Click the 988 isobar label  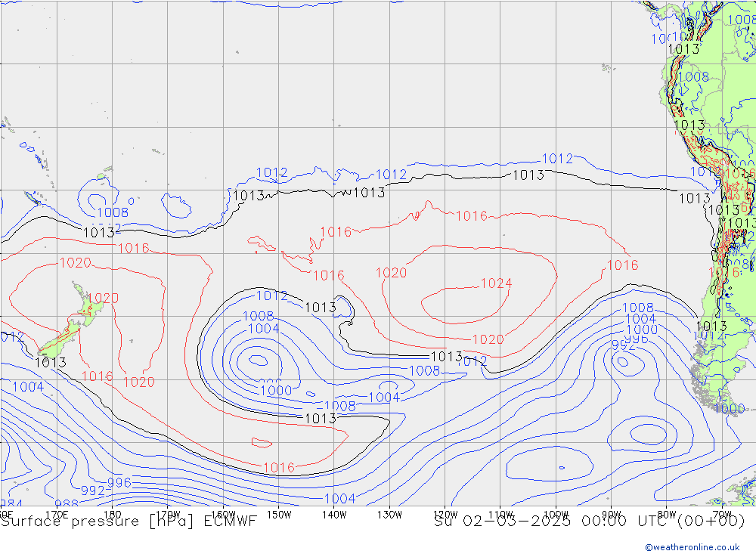(x=67, y=504)
